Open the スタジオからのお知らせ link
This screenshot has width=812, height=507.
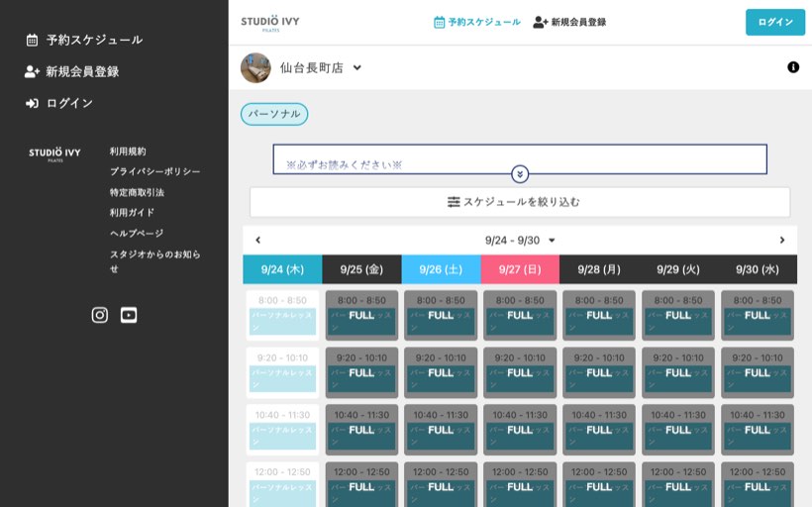[x=154, y=261]
